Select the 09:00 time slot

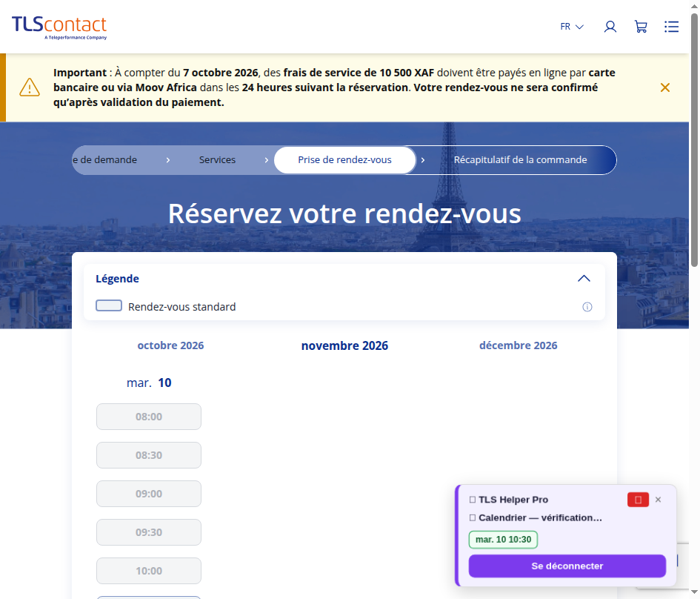click(149, 494)
